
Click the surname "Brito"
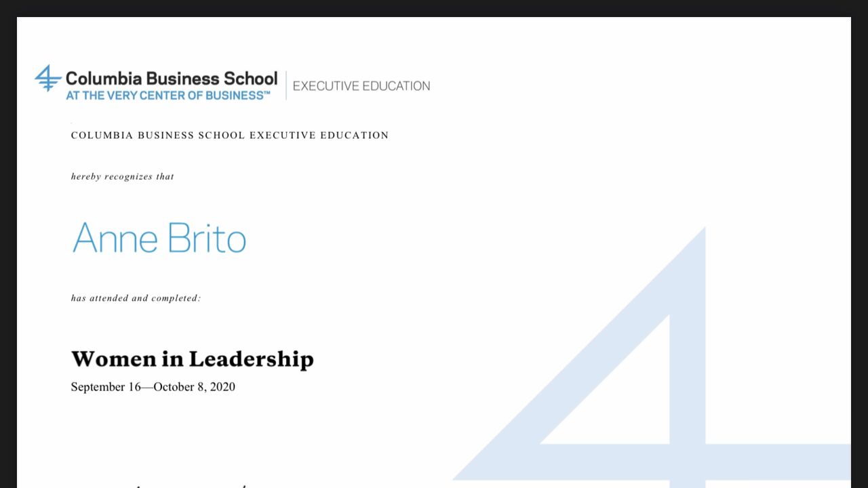(206, 238)
